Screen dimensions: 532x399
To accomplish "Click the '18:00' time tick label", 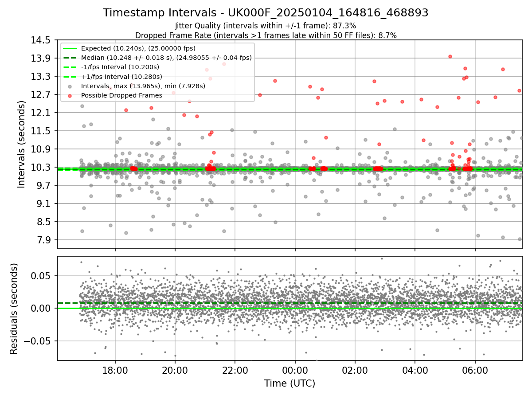I will pyautogui.click(x=115, y=370).
